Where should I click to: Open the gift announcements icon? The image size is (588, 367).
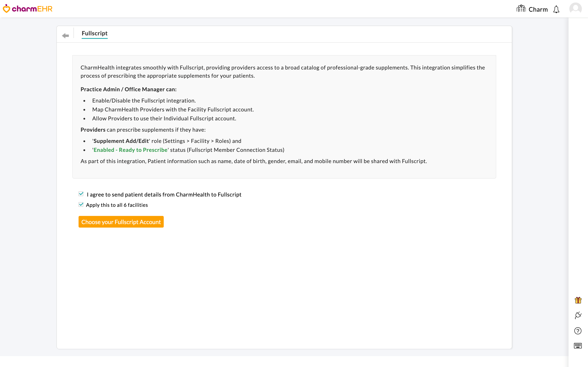[578, 300]
